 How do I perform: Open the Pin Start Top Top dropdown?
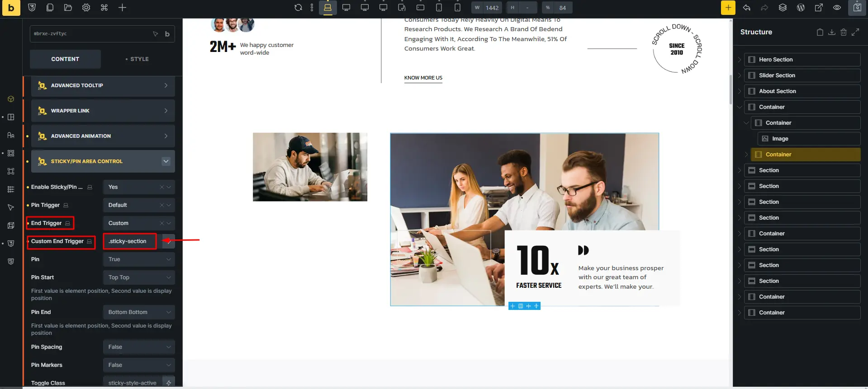[x=139, y=277]
